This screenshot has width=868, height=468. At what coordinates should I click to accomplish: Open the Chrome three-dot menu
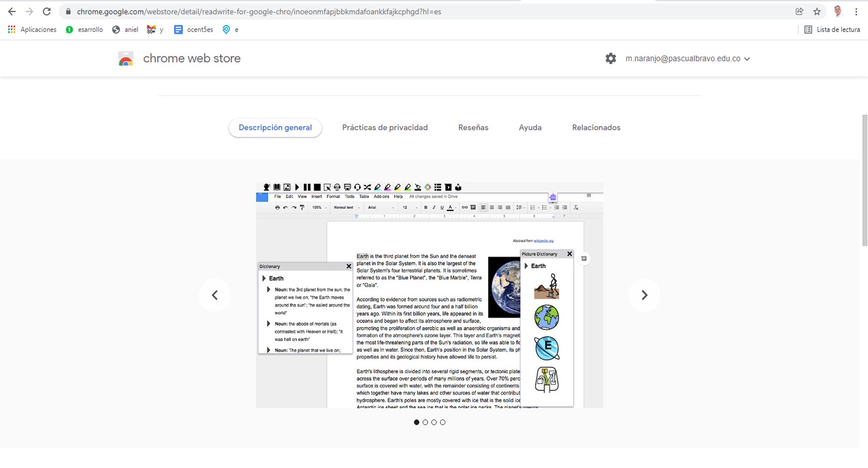point(856,11)
